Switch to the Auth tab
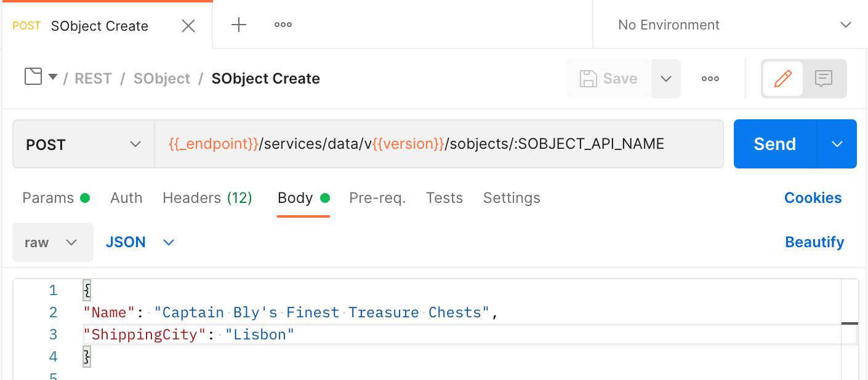Screen dimensions: 868x380 (x=126, y=198)
